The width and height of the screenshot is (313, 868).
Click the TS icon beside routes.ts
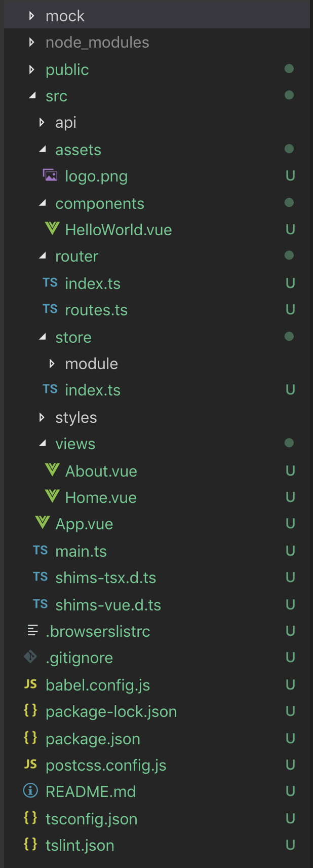50,309
